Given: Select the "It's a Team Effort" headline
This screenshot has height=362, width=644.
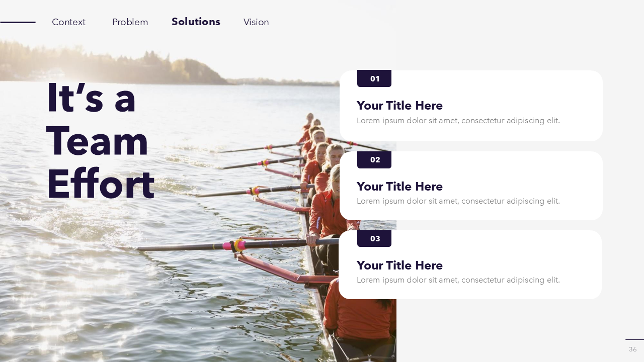Looking at the screenshot, I should click(100, 141).
